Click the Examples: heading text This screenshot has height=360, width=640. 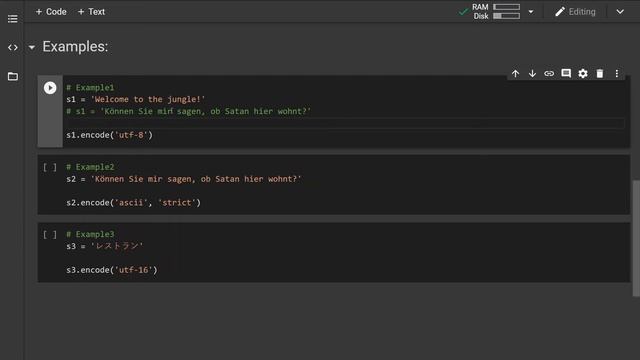click(75, 47)
